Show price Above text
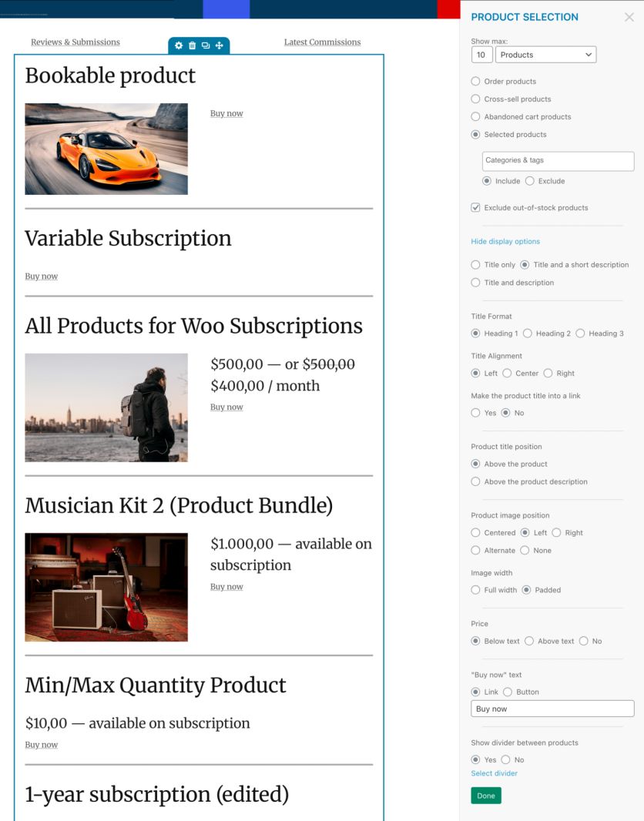 [x=528, y=641]
